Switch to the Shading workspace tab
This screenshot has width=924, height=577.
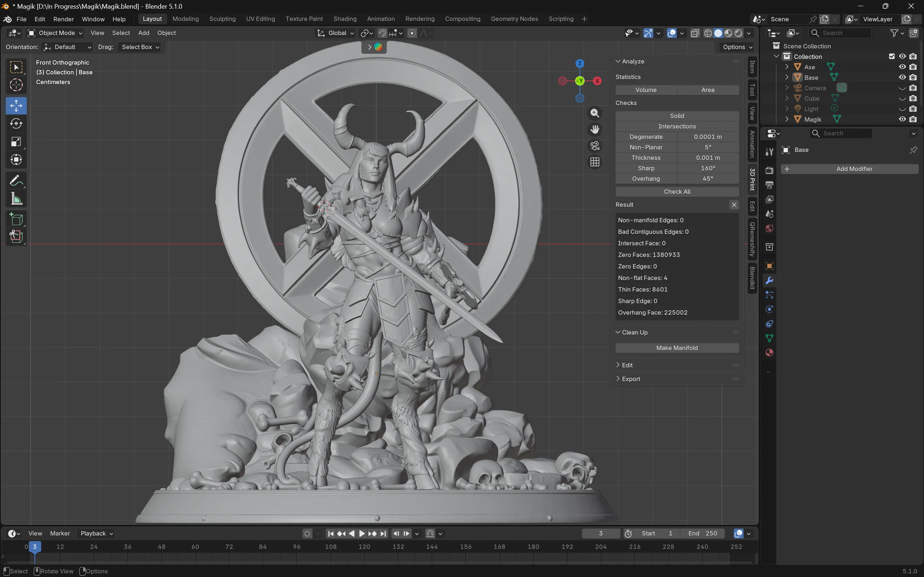tap(345, 19)
